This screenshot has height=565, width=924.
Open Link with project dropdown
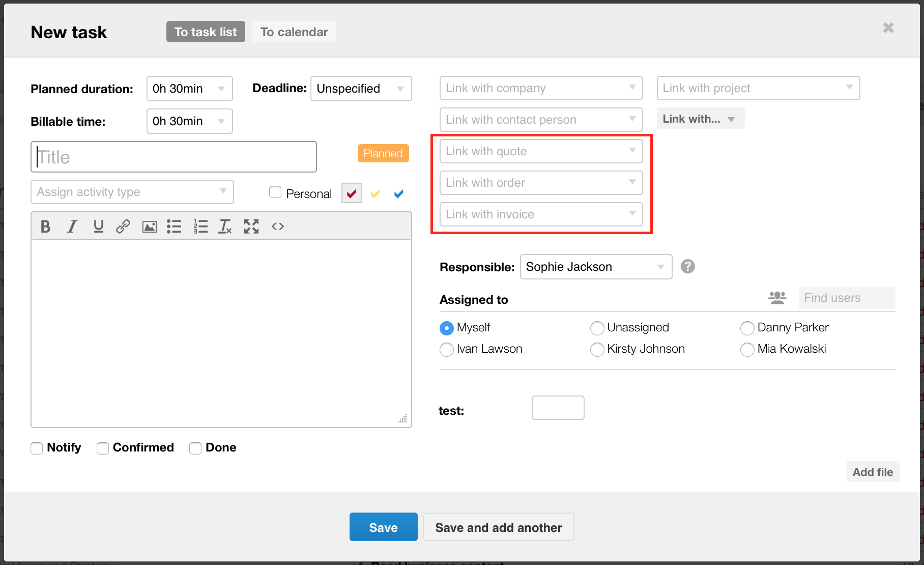pyautogui.click(x=758, y=88)
